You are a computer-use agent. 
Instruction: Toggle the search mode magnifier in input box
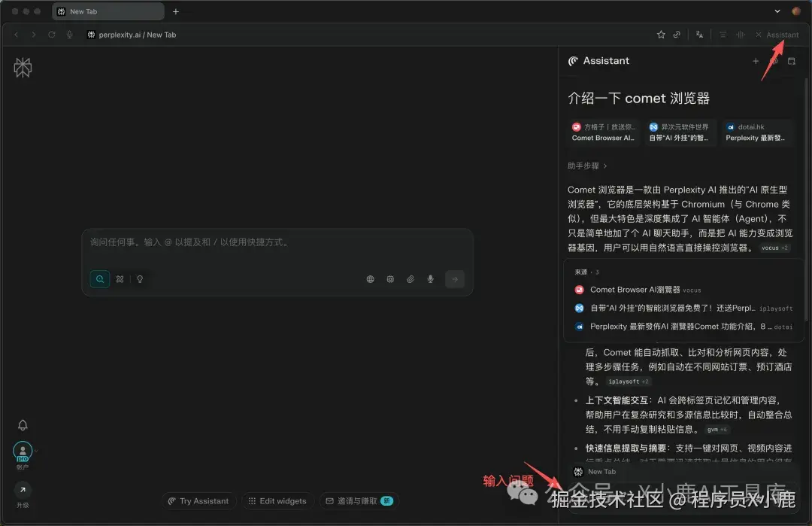coord(100,279)
